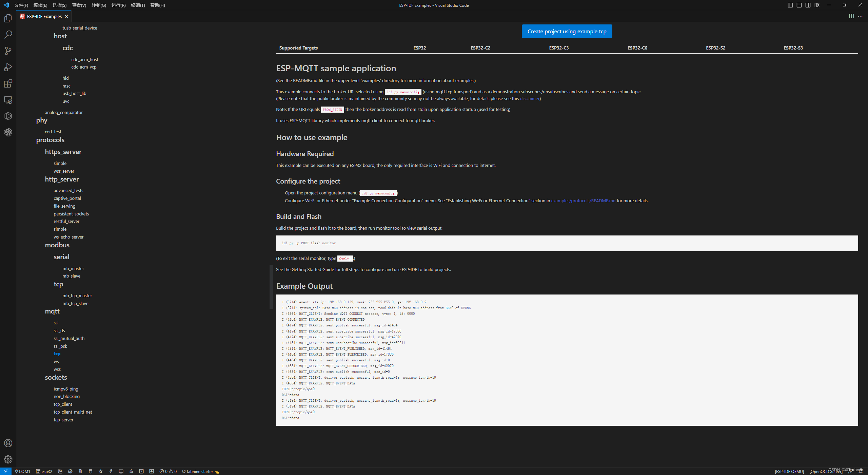Click the flash lightning icon in status bar

tap(111, 471)
